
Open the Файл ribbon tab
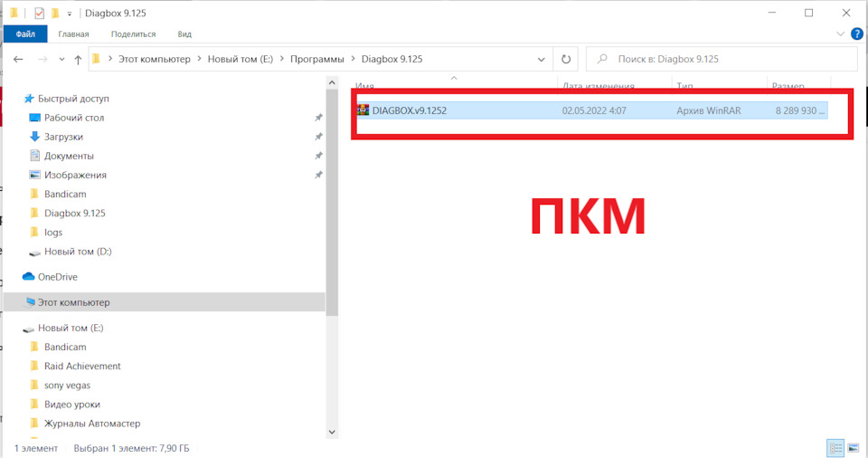point(25,33)
